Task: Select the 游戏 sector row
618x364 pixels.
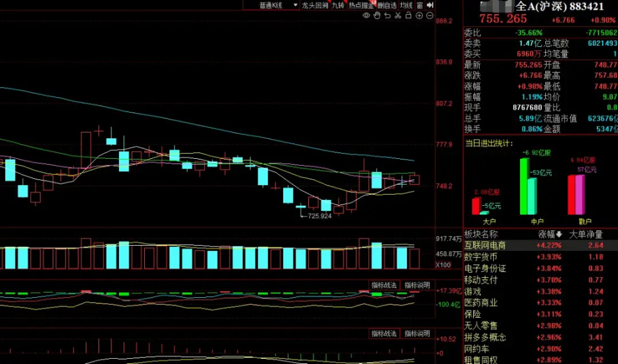Action: coord(541,291)
